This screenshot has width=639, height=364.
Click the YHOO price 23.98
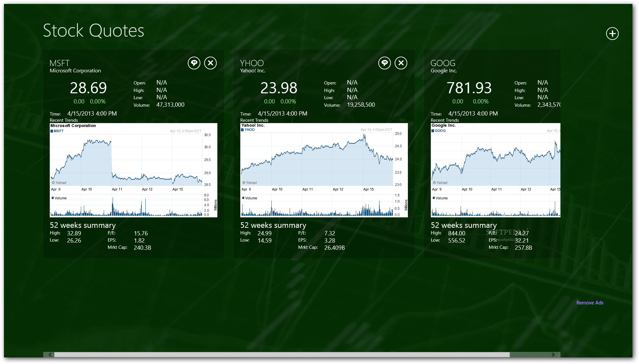(x=279, y=88)
